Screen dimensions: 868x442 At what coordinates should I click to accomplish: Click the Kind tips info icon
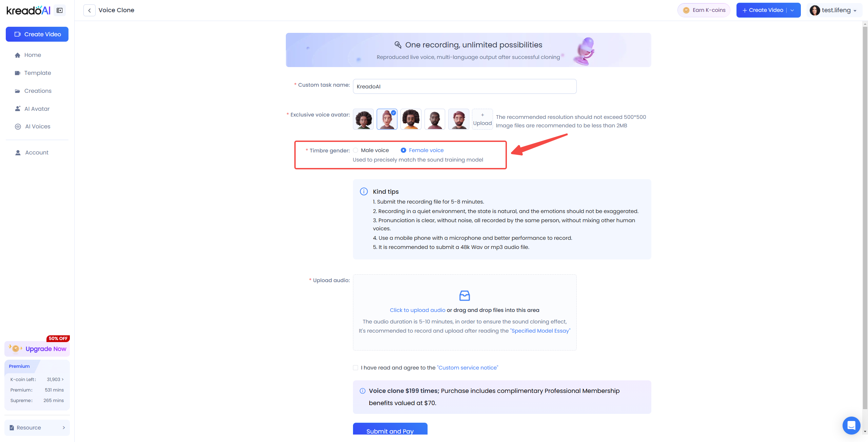tap(363, 192)
